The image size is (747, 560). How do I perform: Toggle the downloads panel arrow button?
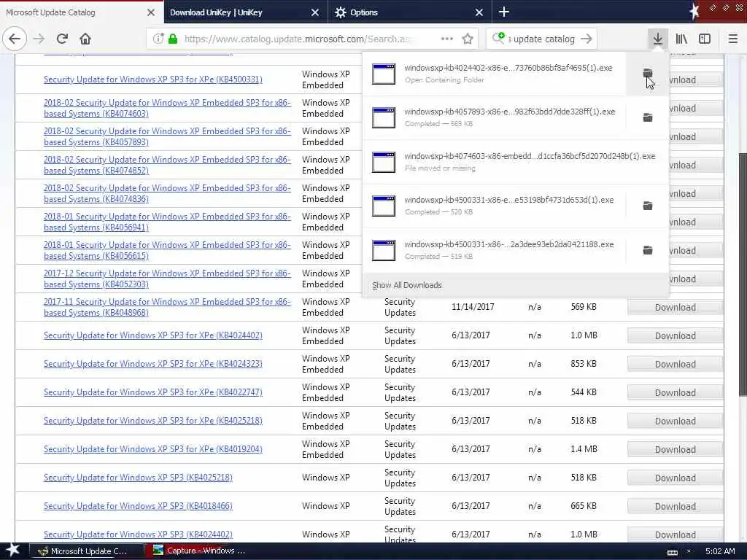(657, 39)
